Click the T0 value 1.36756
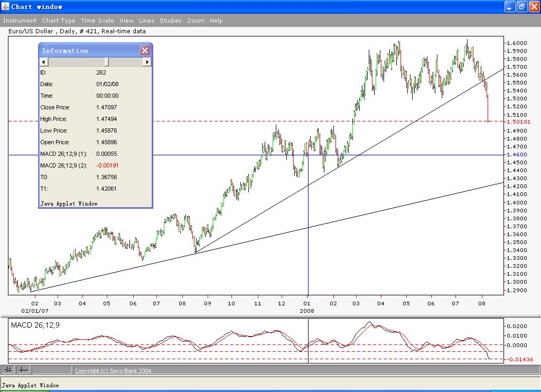 [x=107, y=177]
